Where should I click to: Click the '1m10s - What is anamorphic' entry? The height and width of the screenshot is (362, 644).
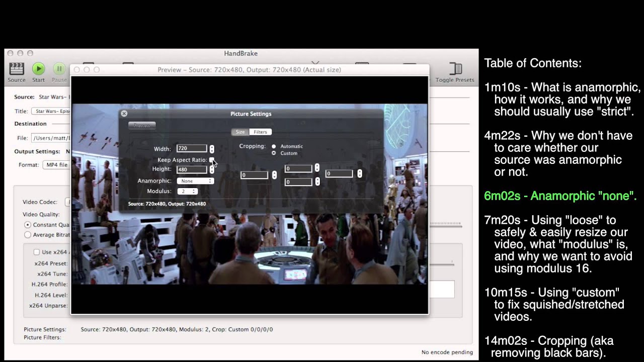click(562, 100)
